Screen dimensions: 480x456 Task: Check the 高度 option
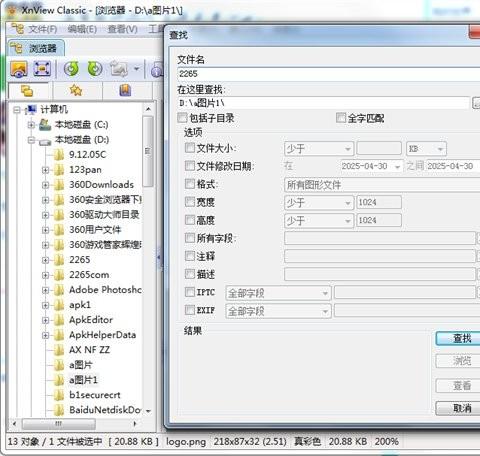(x=190, y=220)
